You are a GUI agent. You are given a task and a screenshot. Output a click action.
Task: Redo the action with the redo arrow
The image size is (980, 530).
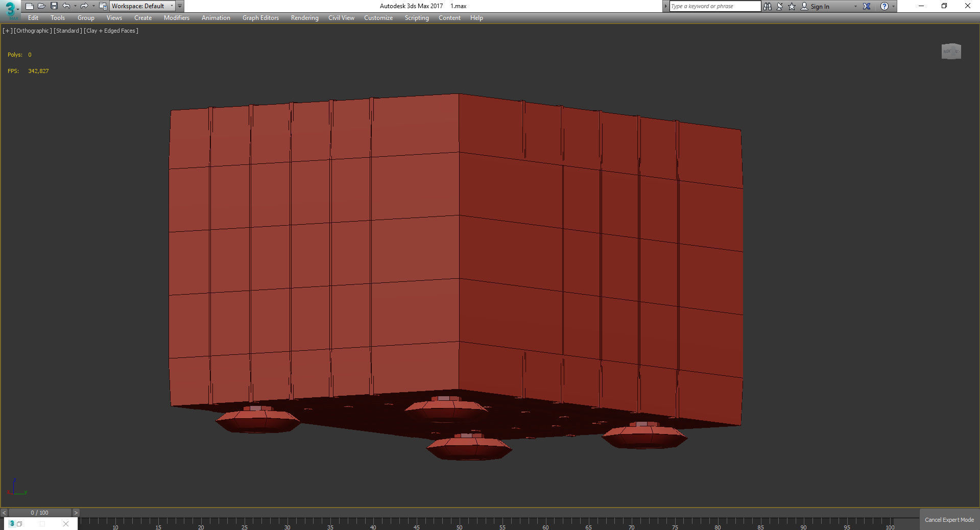84,6
